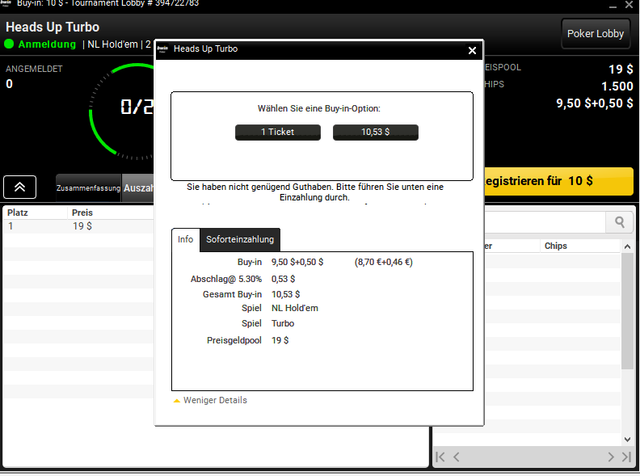Go to next page of players
This screenshot has width=640, height=476.
(611, 457)
